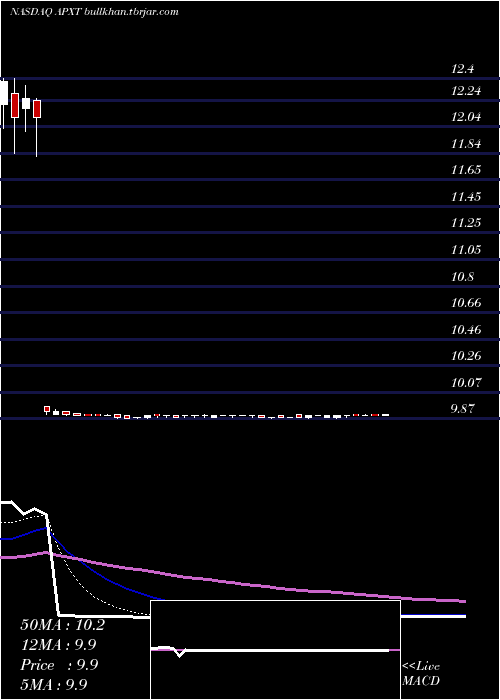
Task: Click the 11.84 price axis label
Action: tap(466, 144)
